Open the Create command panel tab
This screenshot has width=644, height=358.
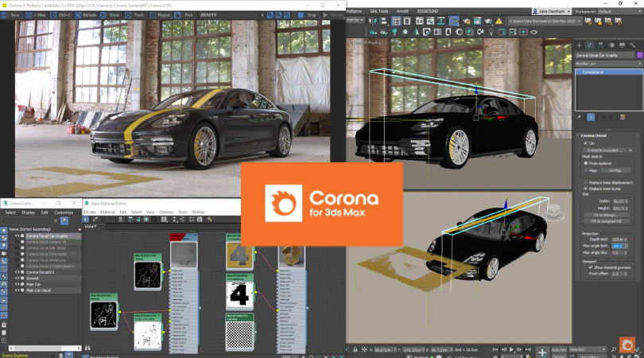coord(579,45)
